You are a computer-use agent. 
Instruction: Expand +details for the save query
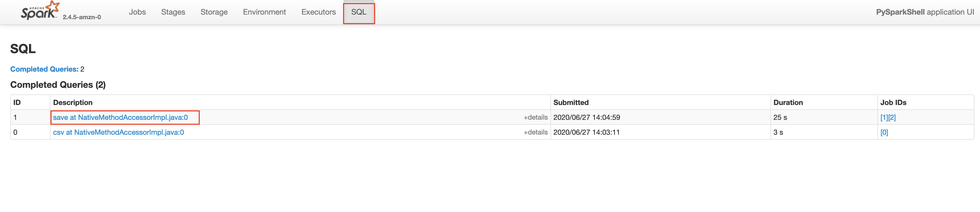pyautogui.click(x=535, y=118)
